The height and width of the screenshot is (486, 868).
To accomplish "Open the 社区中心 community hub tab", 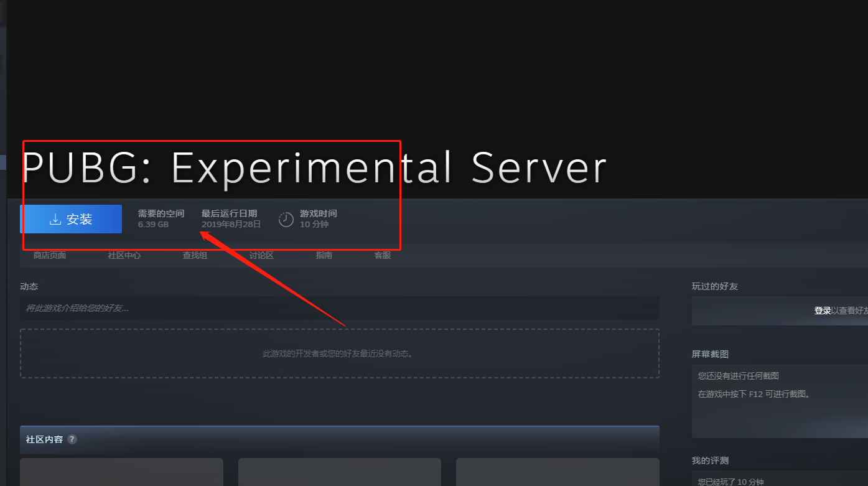I will 124,255.
